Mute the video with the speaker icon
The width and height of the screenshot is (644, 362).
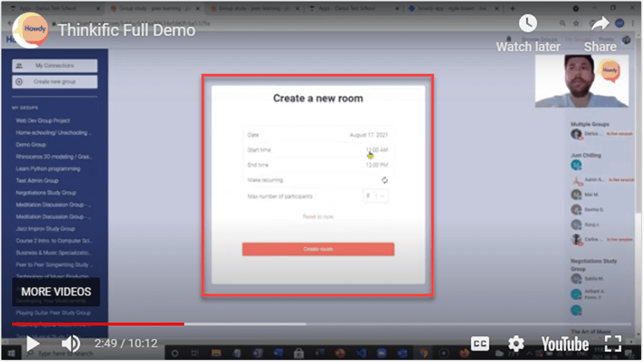click(71, 343)
